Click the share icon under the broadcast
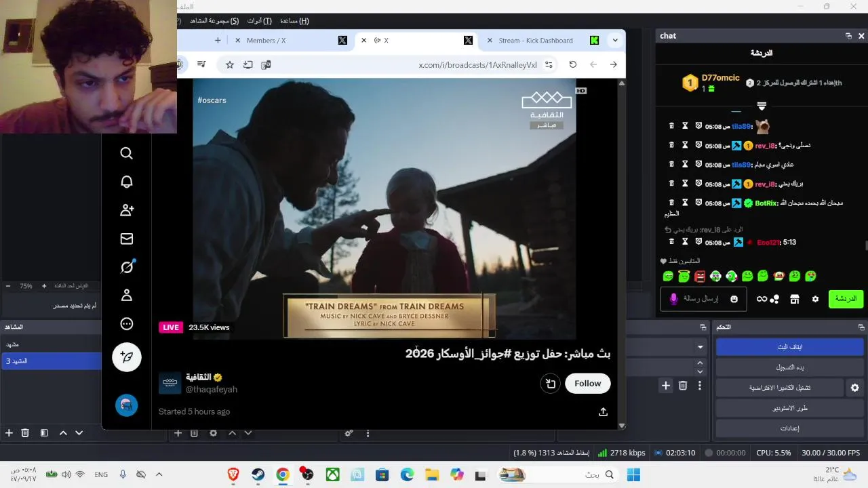 coord(603,411)
